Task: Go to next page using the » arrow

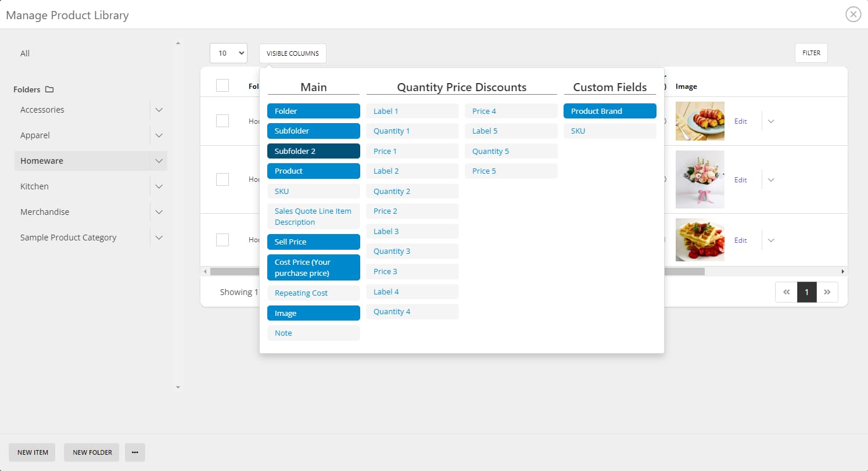Action: pos(827,292)
